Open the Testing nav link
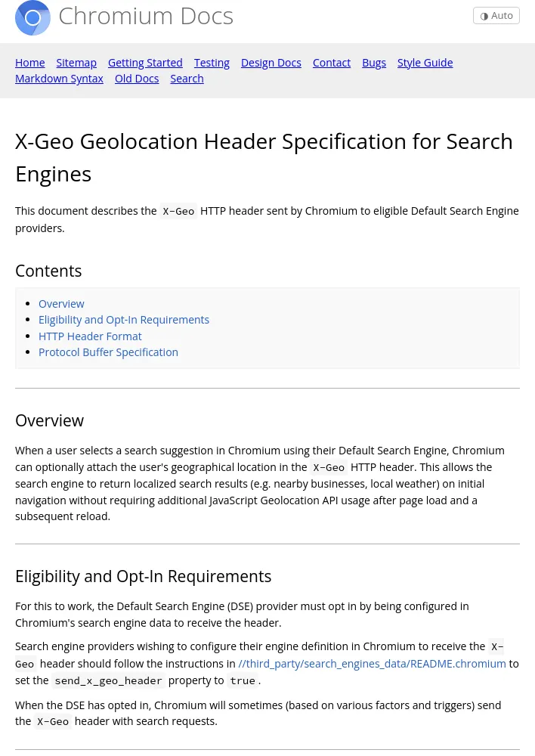The image size is (535, 756). click(x=212, y=63)
